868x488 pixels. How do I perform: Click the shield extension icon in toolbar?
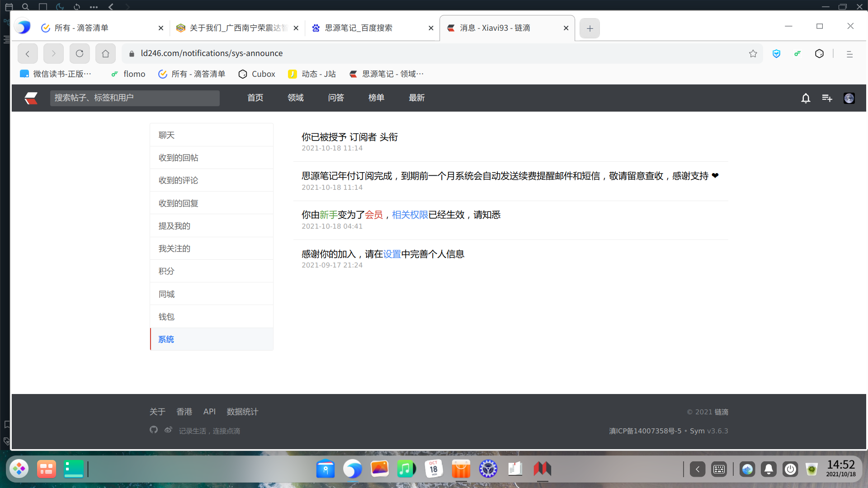pos(776,54)
